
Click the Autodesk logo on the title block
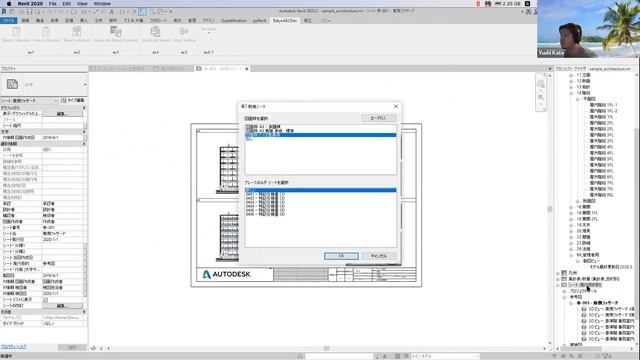click(x=227, y=274)
